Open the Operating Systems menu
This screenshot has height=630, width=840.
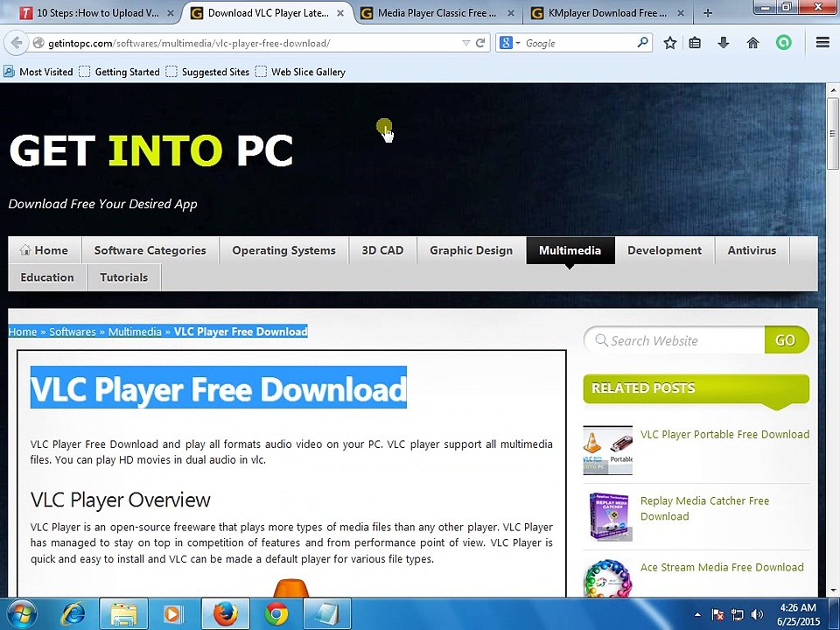pos(283,250)
